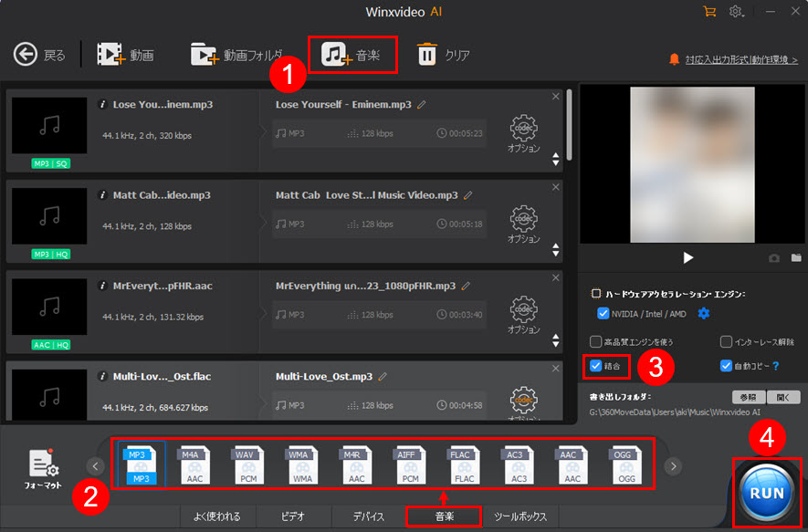Open codec オプション for Matt Cab
Viewport: 808px width, 532px height.
coord(523,224)
